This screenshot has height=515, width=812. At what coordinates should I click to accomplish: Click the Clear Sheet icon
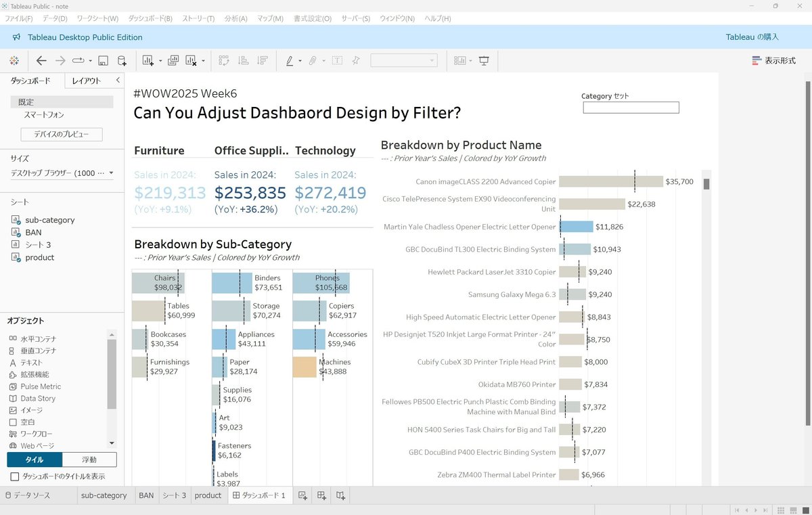pyautogui.click(x=191, y=61)
